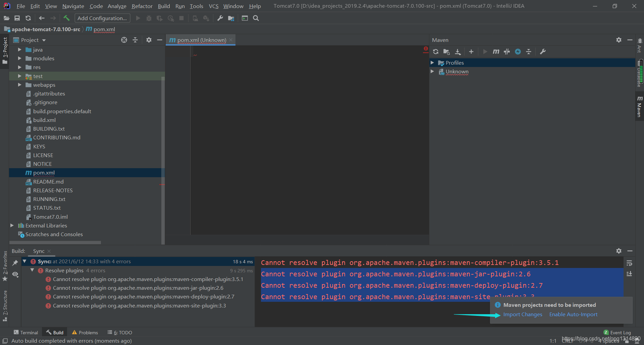Click the Save All toolbar icon
Screen dimensions: 644x345
[x=17, y=18]
